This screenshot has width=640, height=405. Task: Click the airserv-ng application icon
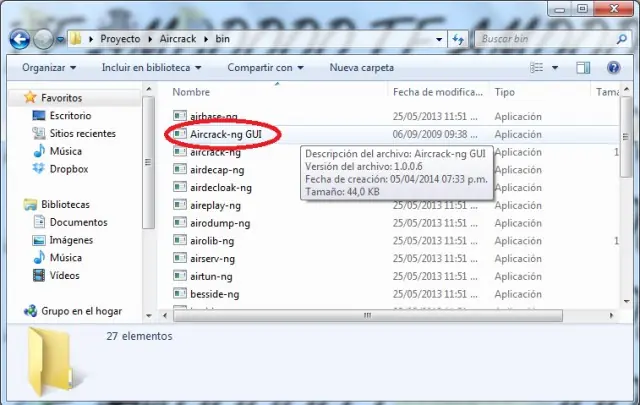coord(180,258)
